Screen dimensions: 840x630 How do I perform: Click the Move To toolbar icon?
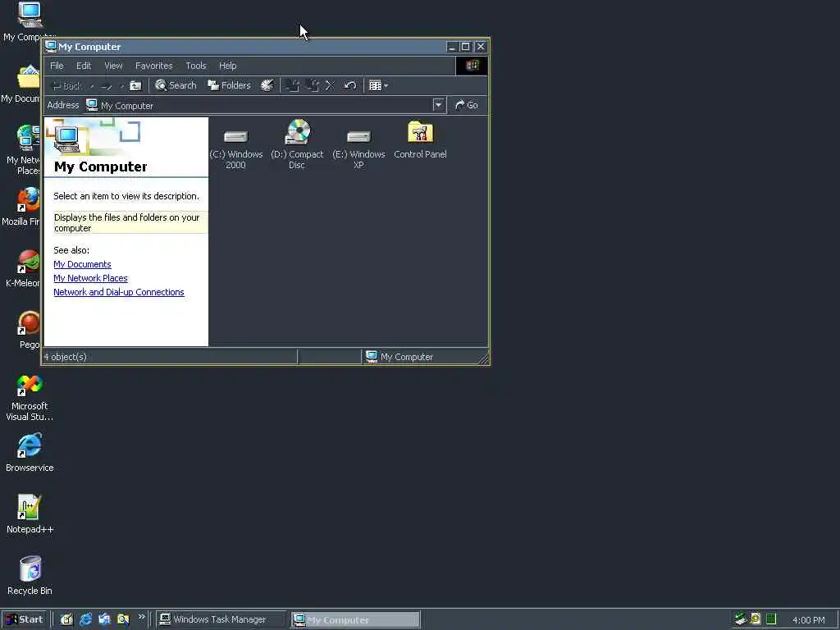tap(293, 85)
